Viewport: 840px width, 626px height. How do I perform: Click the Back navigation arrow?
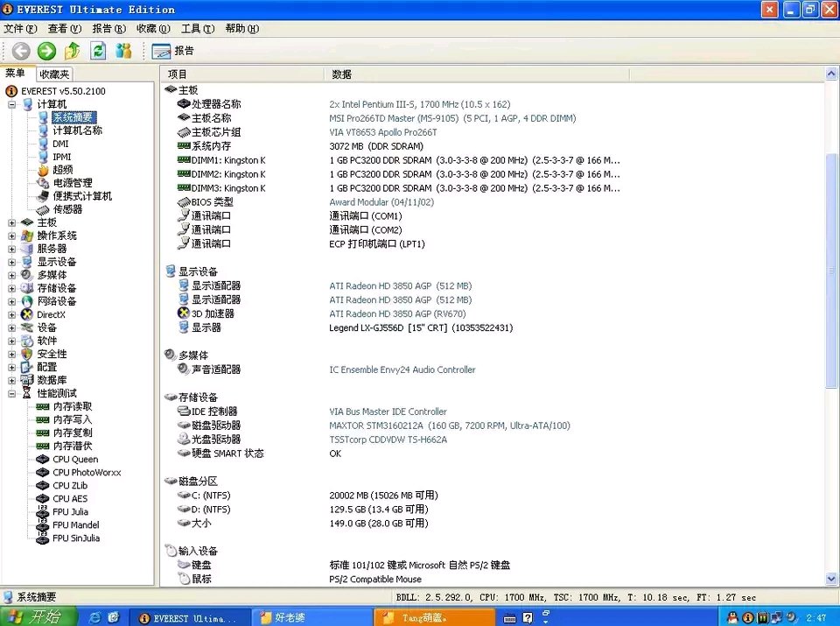(x=21, y=51)
